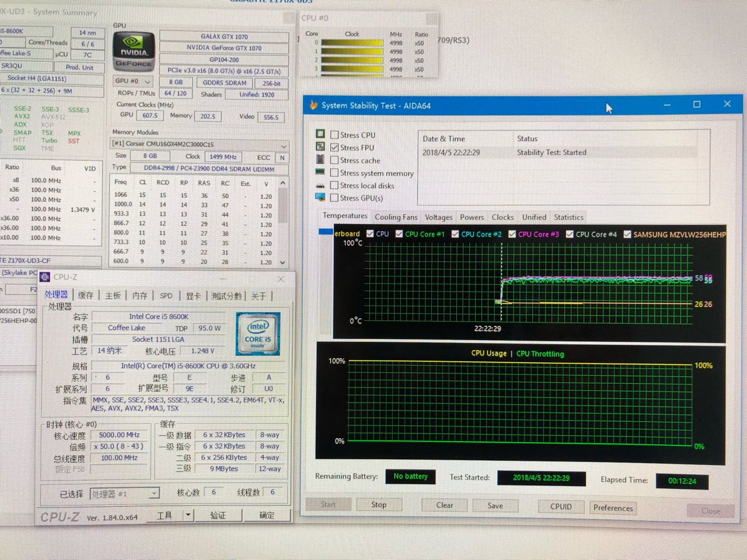Click the Intel Core i5 badge in CPU-Z
Screen dimensions: 747x560
257,334
